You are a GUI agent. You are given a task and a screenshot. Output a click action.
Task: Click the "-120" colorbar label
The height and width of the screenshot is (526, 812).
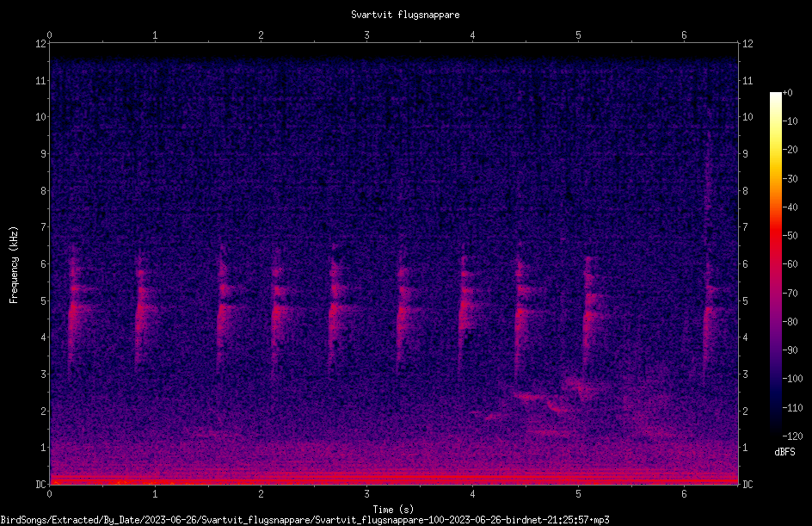click(792, 436)
